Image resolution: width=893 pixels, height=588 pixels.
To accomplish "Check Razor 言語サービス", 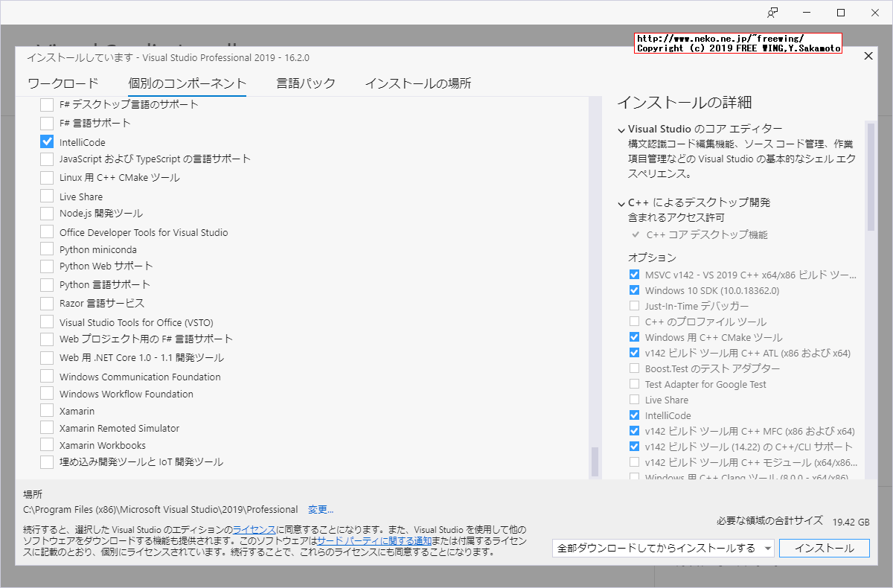I will 47,302.
